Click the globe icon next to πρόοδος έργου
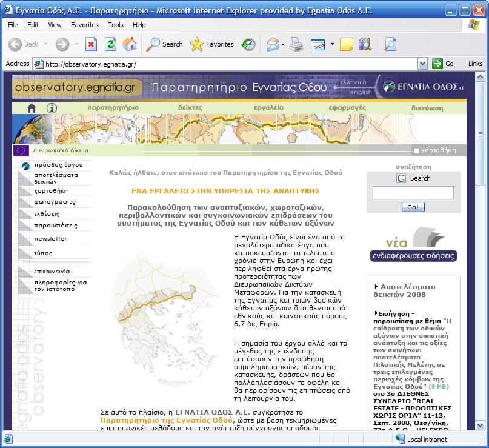 pos(25,166)
